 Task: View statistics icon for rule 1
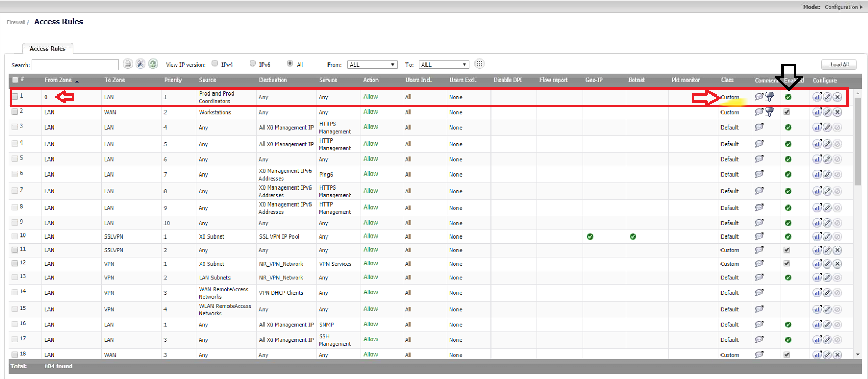tap(817, 97)
